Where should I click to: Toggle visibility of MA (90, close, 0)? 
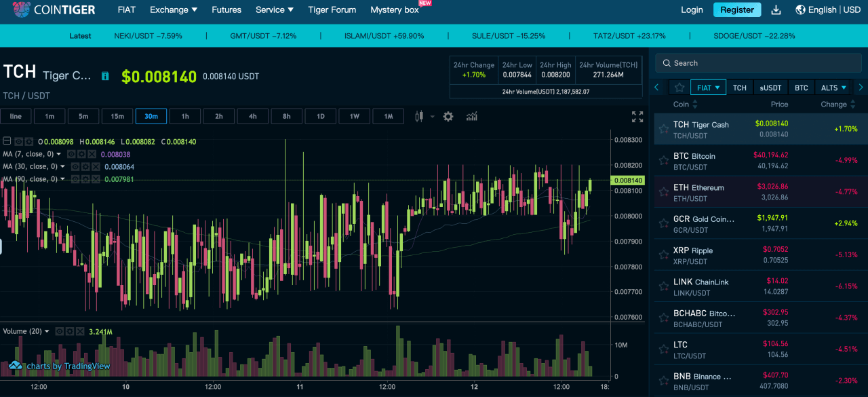(75, 179)
